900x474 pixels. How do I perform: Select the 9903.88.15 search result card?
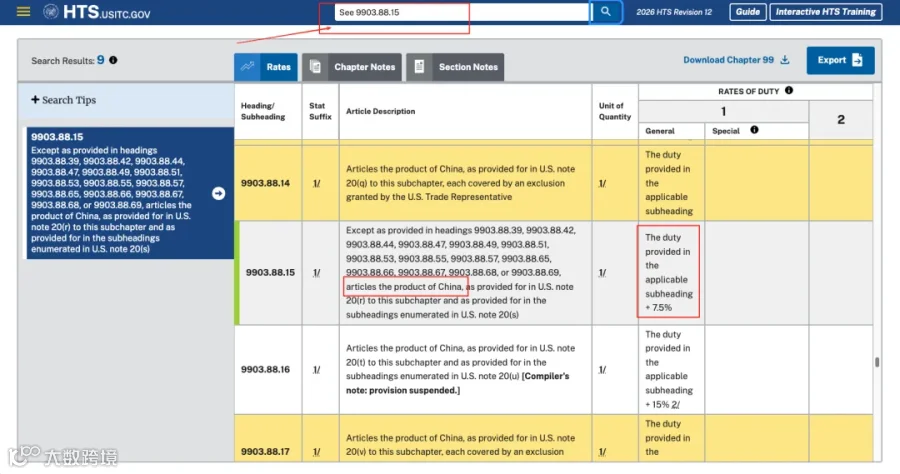coord(130,193)
